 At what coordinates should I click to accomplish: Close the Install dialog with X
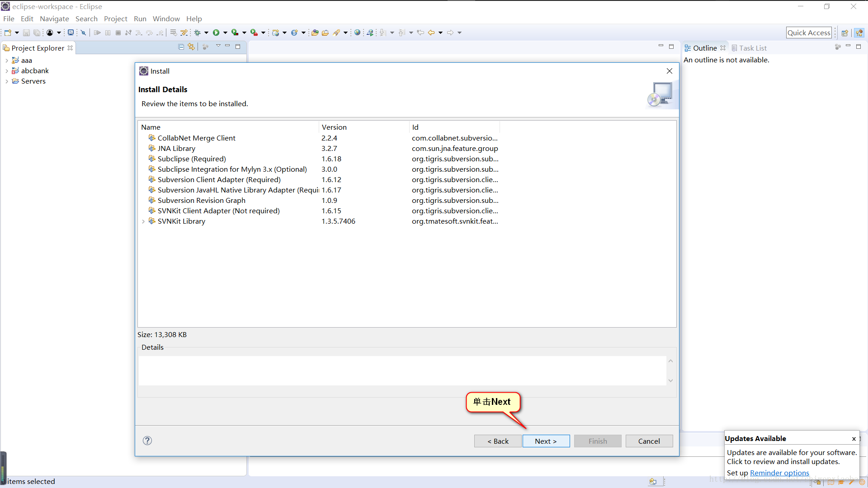point(670,71)
